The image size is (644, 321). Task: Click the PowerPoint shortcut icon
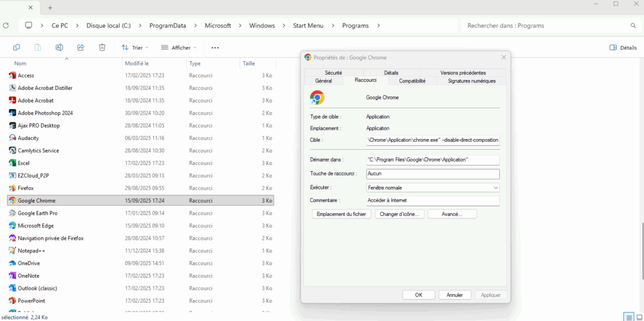pos(13,301)
